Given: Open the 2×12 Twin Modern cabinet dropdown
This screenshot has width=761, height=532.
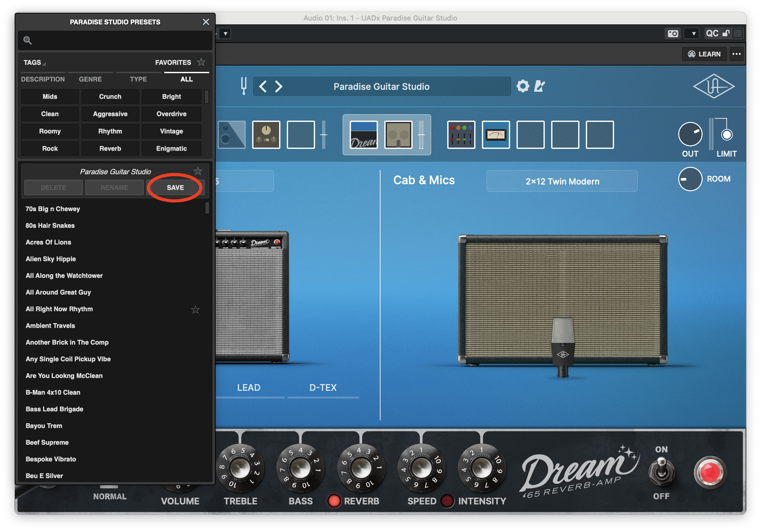Looking at the screenshot, I should point(562,181).
